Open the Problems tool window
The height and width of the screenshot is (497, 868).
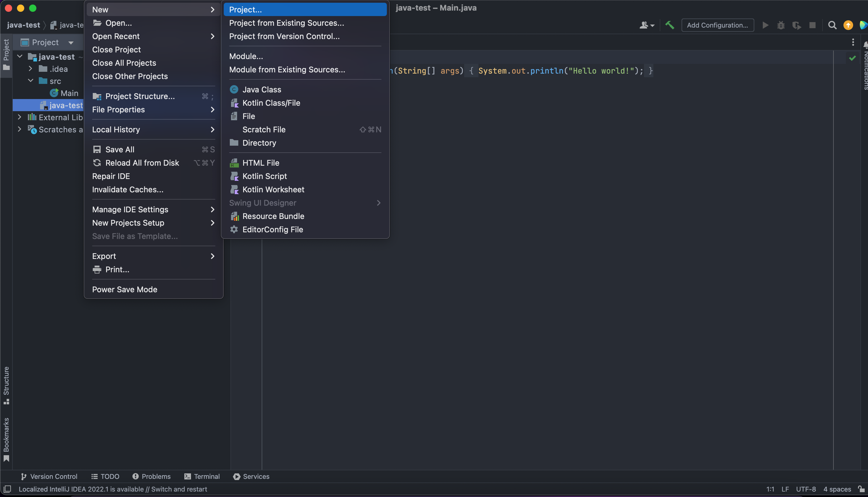coord(151,476)
